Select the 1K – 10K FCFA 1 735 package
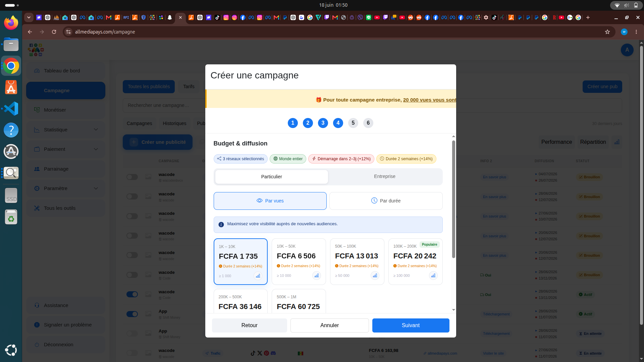This screenshot has width=644, height=362. tap(240, 261)
